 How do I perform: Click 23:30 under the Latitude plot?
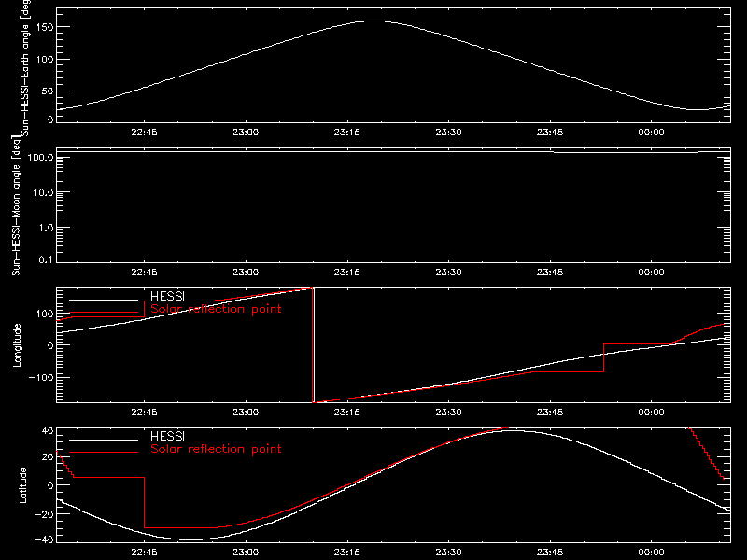pos(448,553)
